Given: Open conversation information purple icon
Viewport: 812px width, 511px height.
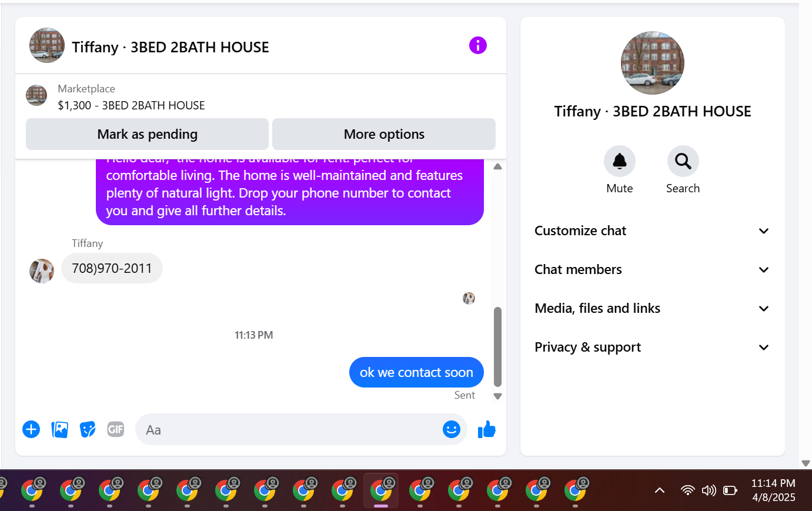Looking at the screenshot, I should click(478, 45).
